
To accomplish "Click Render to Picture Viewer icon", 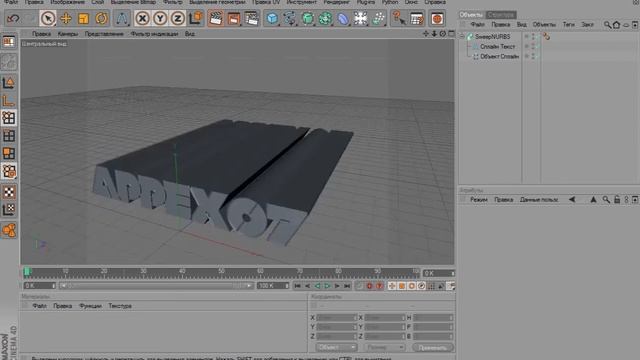I will tap(233, 18).
